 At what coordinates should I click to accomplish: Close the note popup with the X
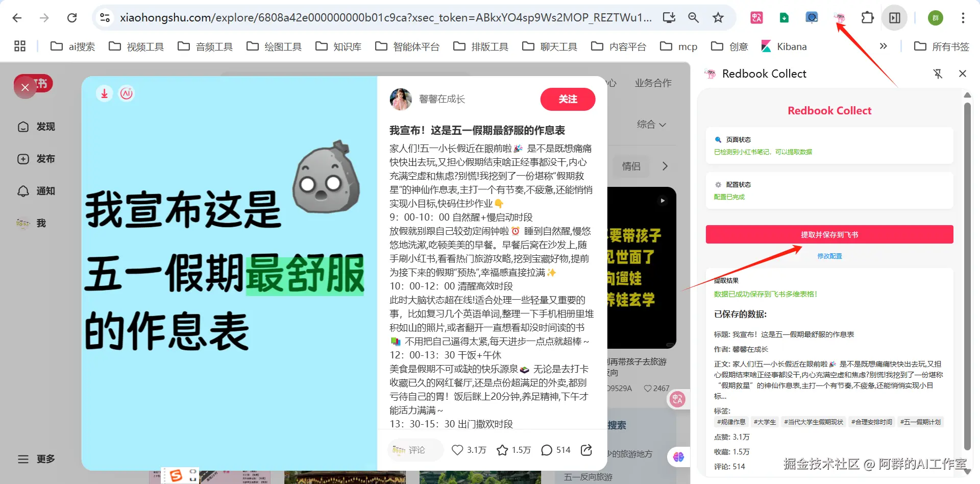tap(25, 87)
